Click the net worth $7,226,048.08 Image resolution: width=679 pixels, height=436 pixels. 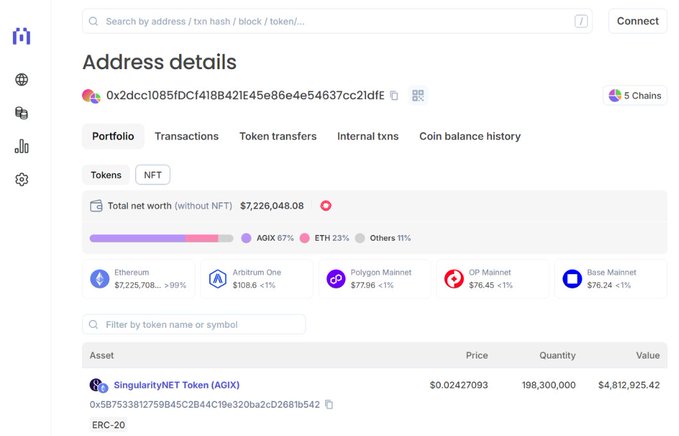(272, 206)
